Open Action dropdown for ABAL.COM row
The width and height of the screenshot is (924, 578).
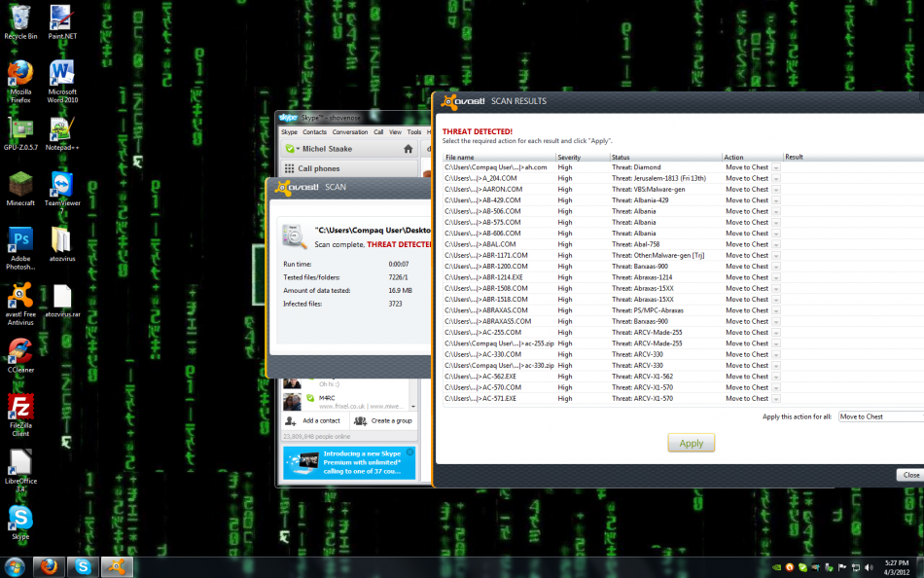click(776, 245)
